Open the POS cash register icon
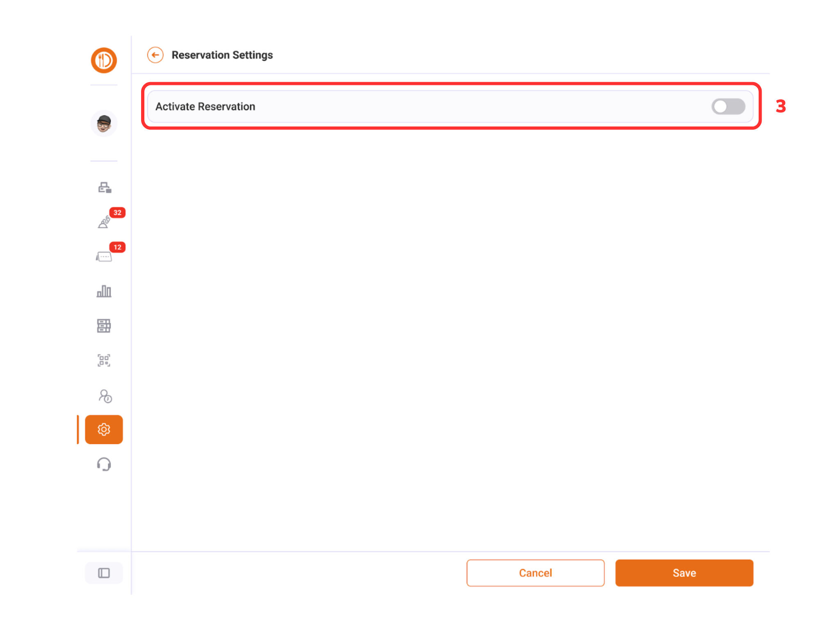 (104, 188)
